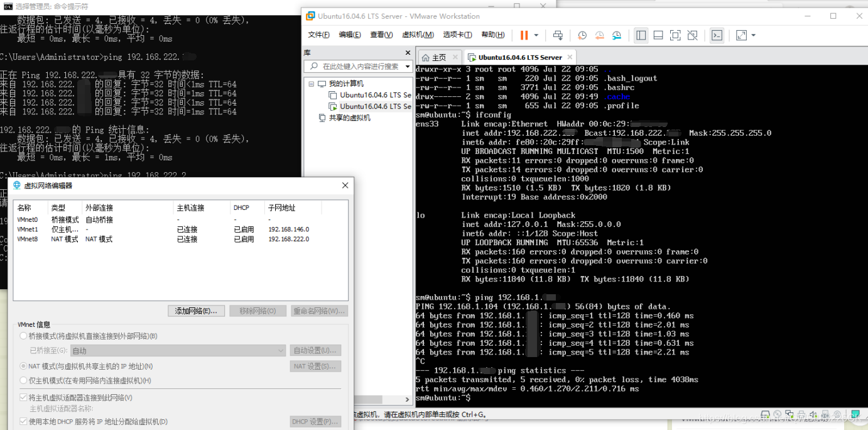Click the hard disk status bar icon

764,415
